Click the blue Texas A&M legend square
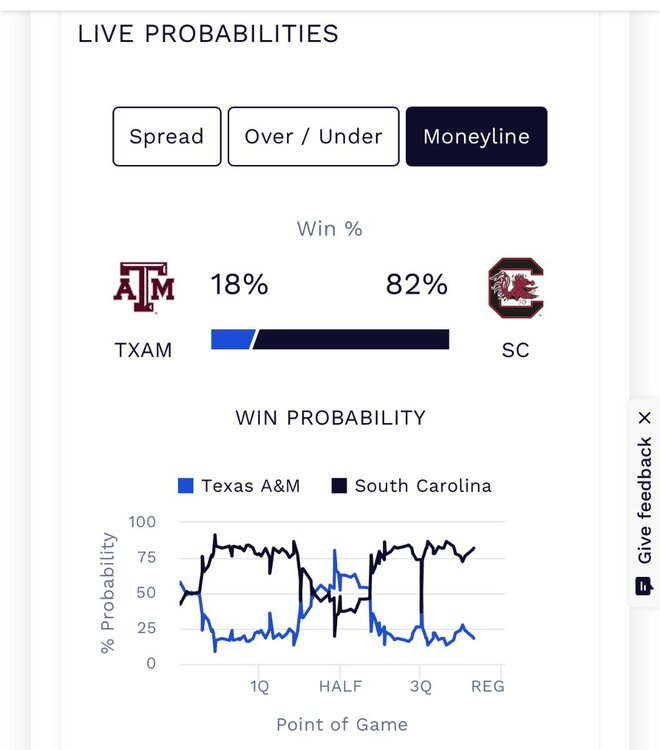The height and width of the screenshot is (750, 660). point(185,486)
